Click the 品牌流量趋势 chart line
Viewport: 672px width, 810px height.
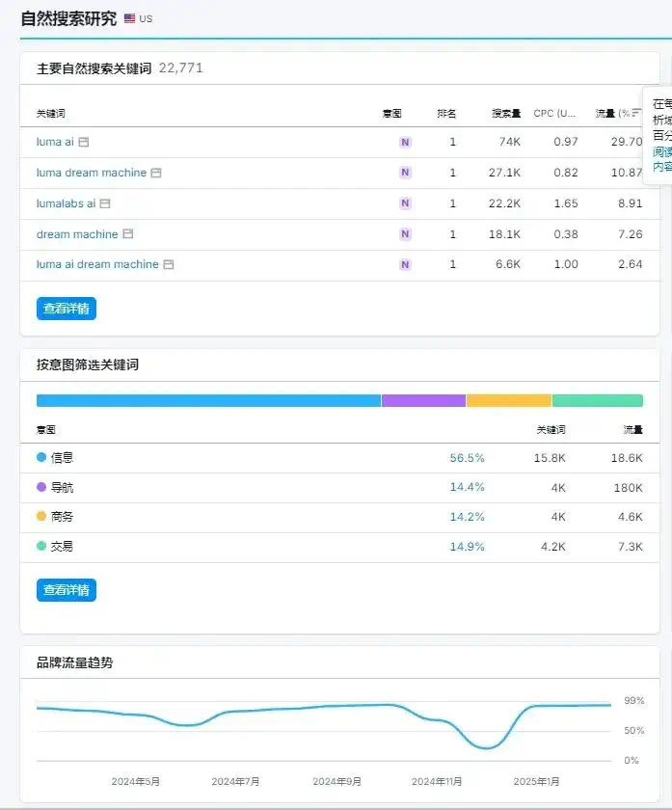pyautogui.click(x=324, y=725)
